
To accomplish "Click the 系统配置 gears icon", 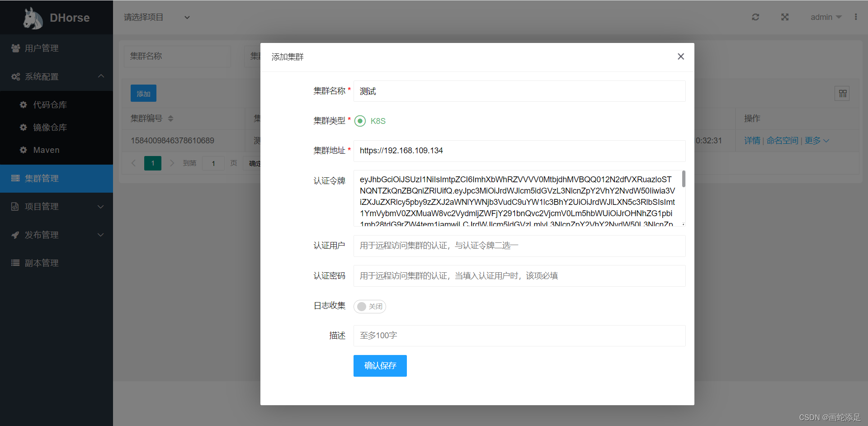I will click(15, 77).
